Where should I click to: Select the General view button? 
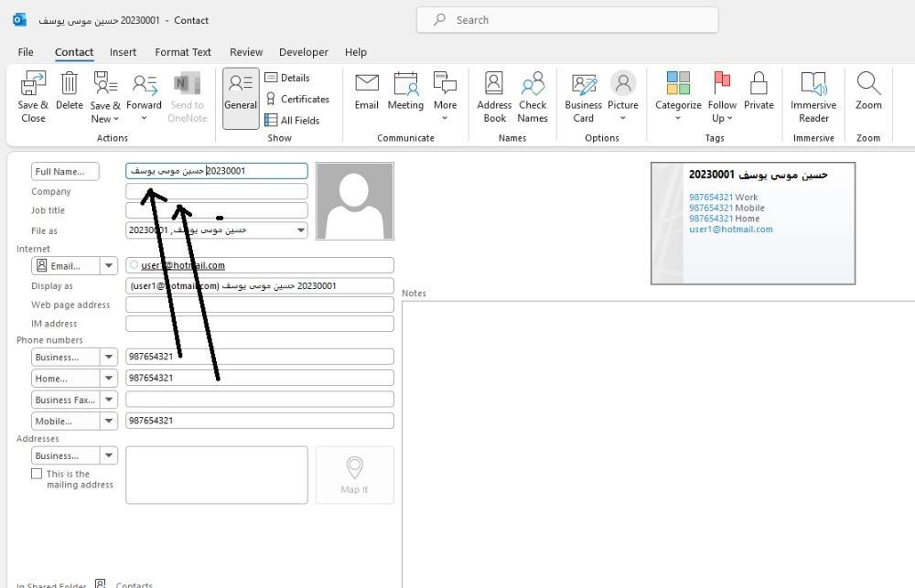pos(241,98)
